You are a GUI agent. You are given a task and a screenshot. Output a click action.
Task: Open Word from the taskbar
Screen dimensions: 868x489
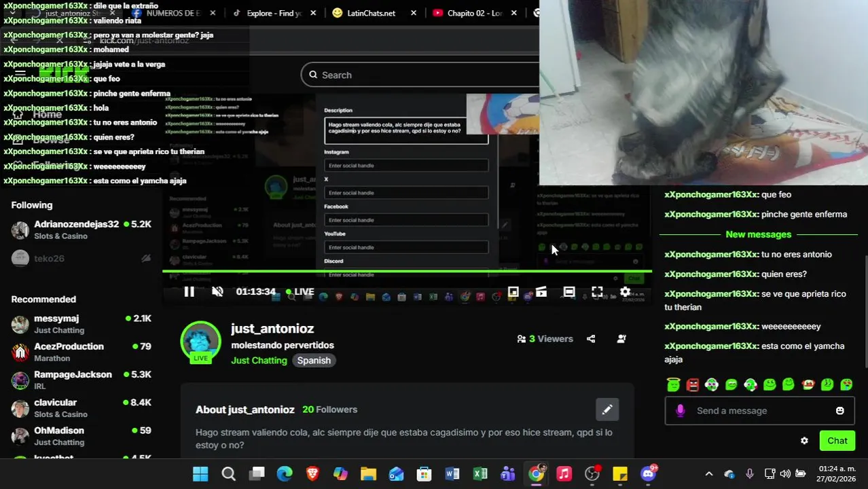tap(452, 474)
